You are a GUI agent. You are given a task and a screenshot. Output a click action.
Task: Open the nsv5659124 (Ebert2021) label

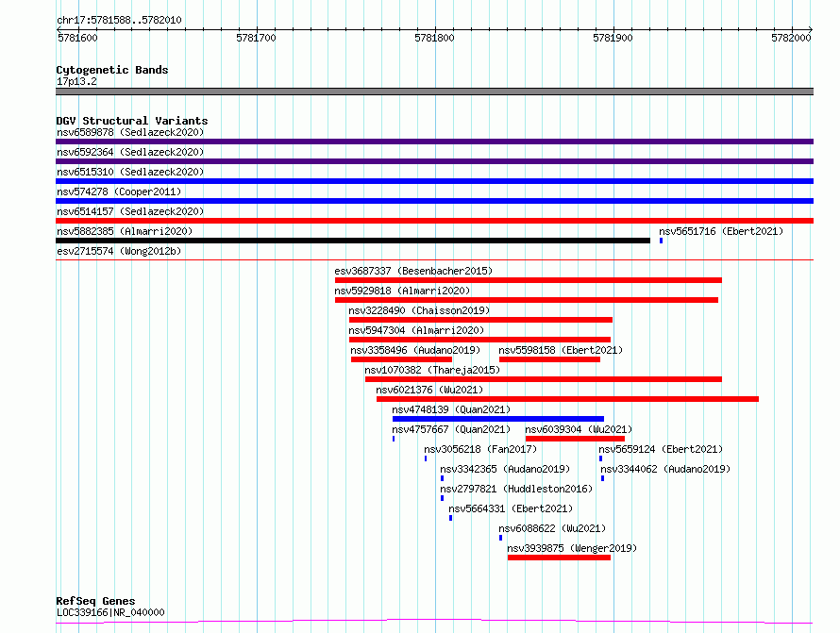[661, 449]
